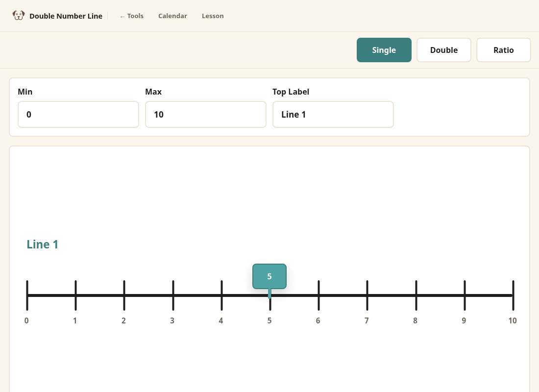Focus the Max input field
The width and height of the screenshot is (539, 392).
(206, 115)
